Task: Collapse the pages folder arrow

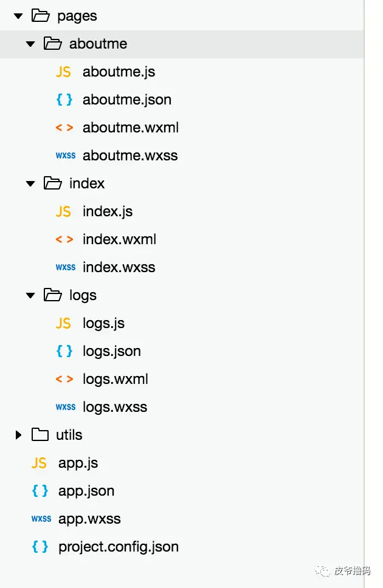Action: [x=18, y=16]
